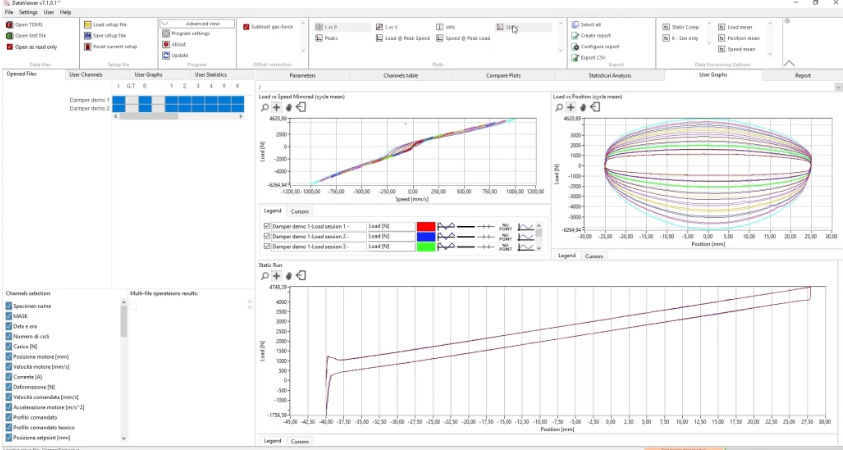Click the Load setup file icon
The width and height of the screenshot is (843, 450).
coord(88,25)
